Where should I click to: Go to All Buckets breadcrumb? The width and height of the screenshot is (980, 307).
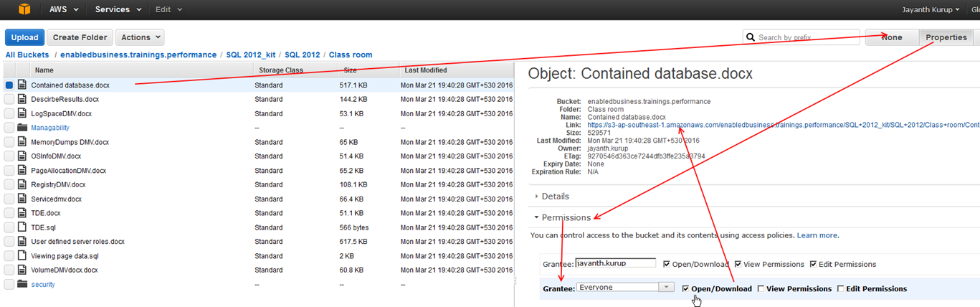27,55
